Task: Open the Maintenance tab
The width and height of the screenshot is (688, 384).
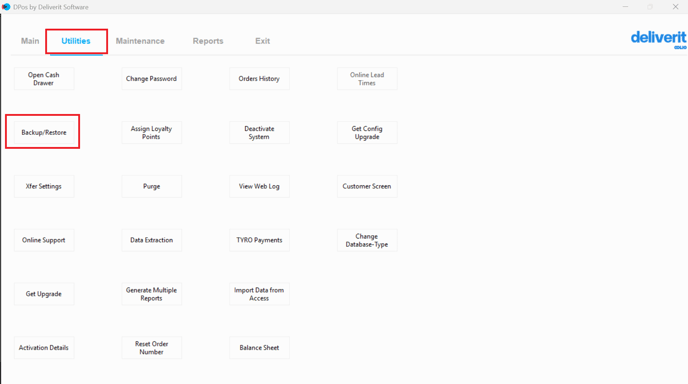Action: point(140,41)
